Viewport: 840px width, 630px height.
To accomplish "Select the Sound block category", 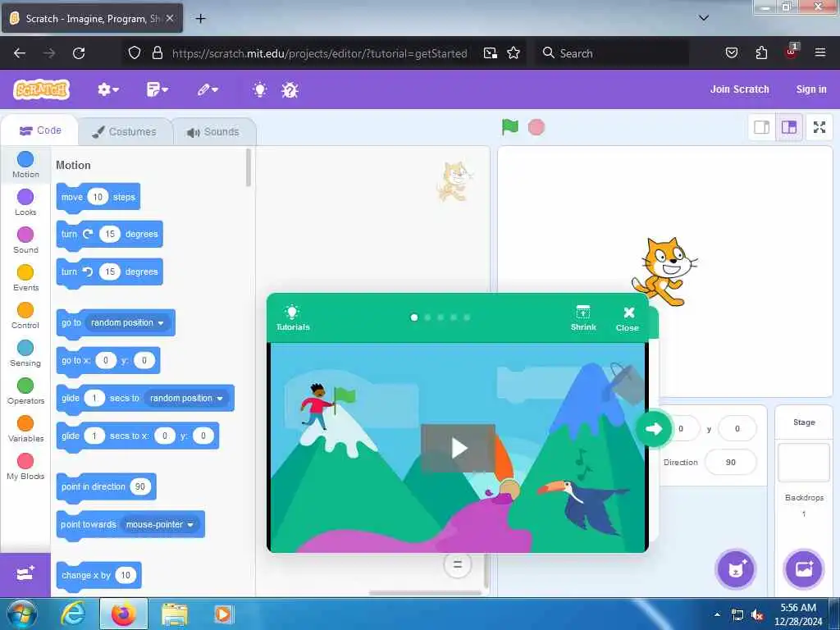I will click(x=25, y=240).
